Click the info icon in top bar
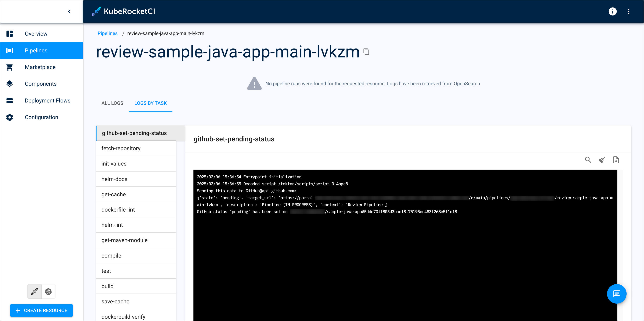The image size is (644, 321). (x=613, y=11)
